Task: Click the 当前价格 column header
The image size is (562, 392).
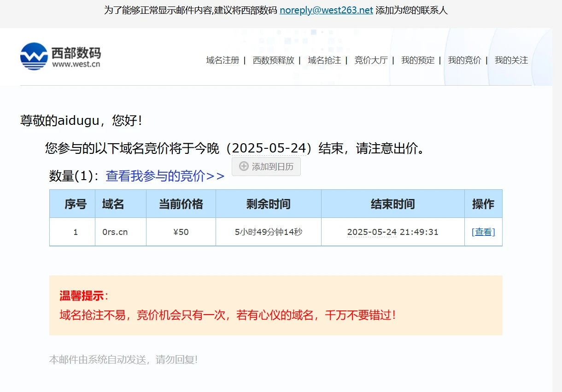Action: [x=181, y=204]
